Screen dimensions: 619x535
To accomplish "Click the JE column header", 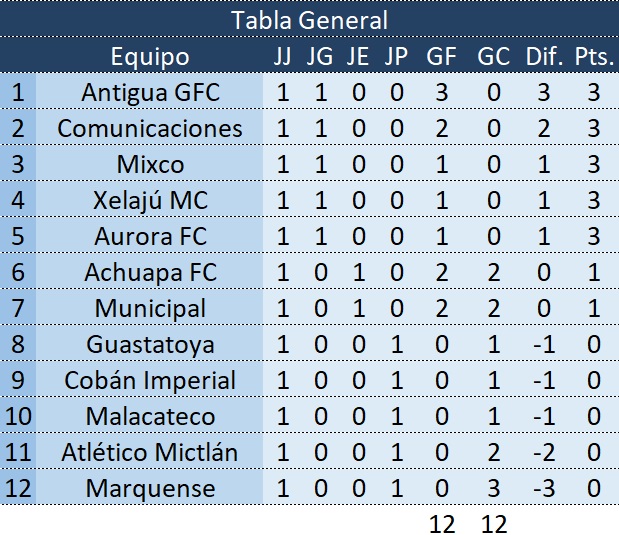I will [357, 56].
